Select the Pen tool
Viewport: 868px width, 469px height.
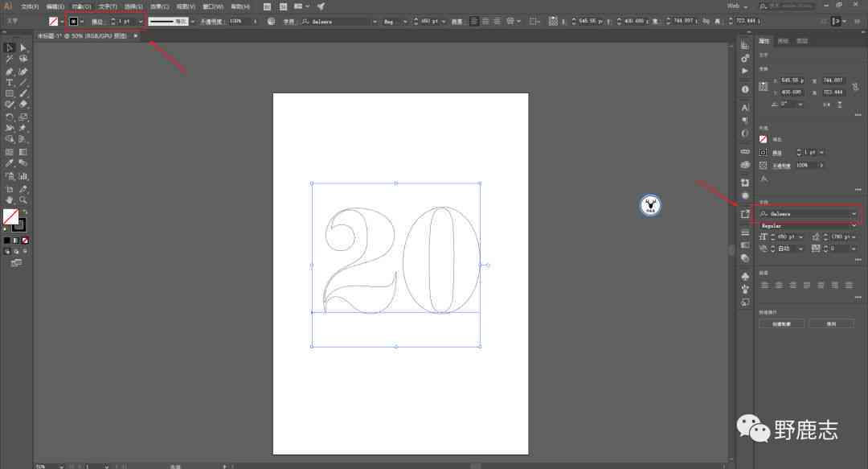10,72
